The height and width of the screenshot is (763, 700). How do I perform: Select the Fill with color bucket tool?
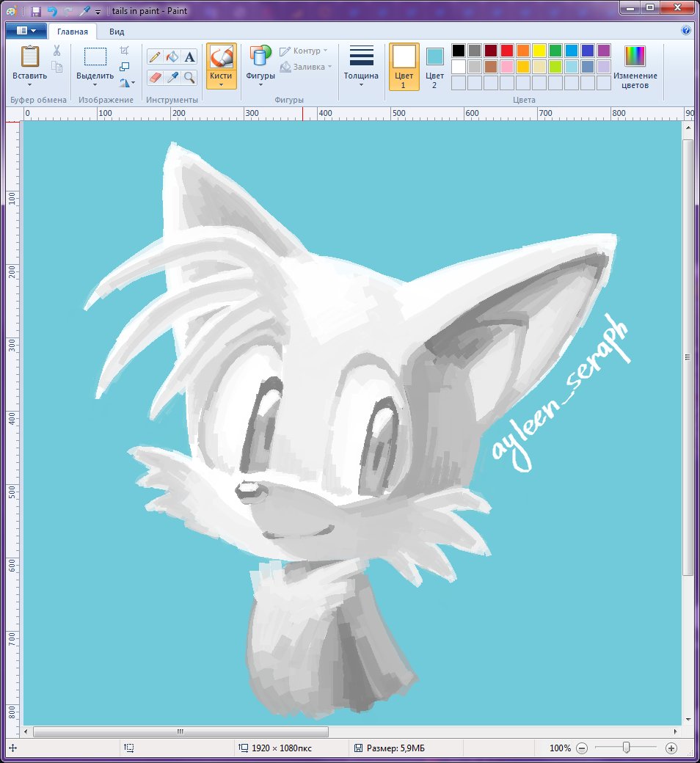[172, 56]
